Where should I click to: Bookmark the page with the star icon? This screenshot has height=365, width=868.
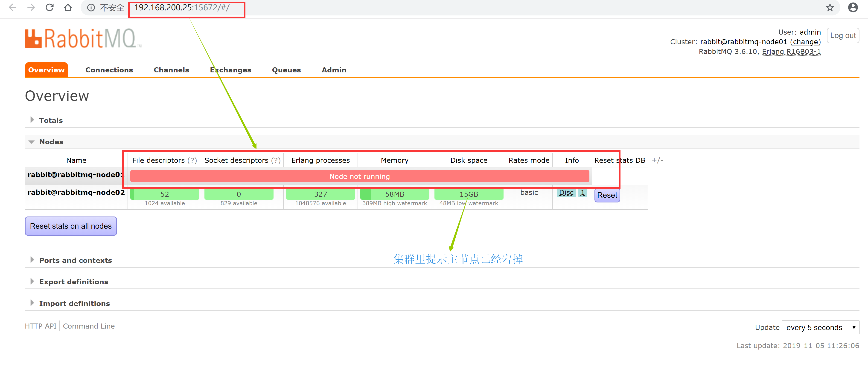[x=830, y=7]
